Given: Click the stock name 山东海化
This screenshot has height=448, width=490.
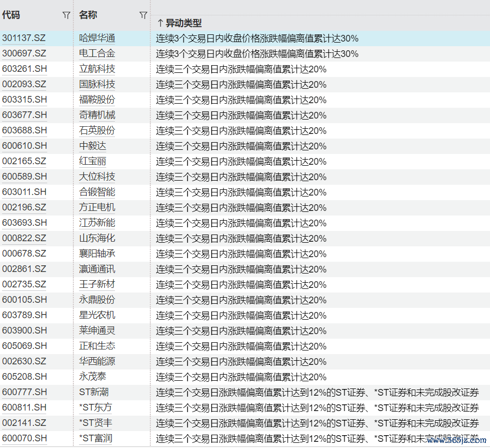Looking at the screenshot, I should pyautogui.click(x=97, y=238).
